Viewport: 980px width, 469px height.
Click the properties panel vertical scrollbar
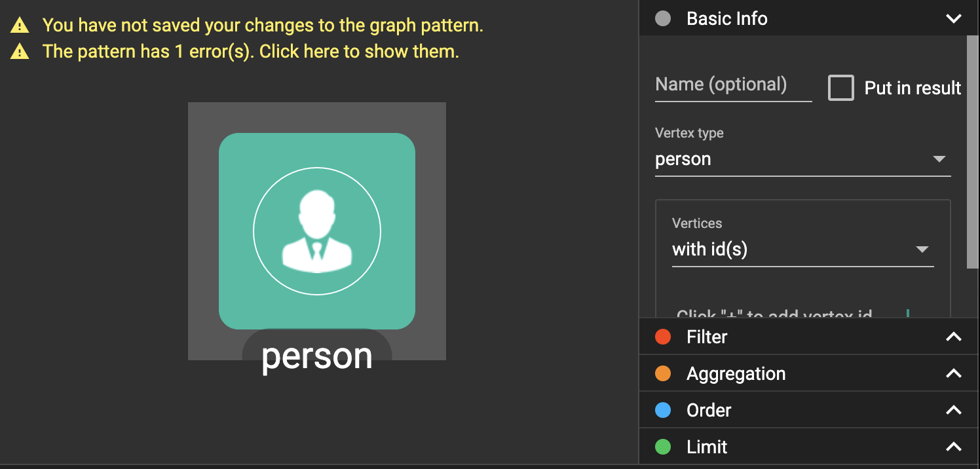(972, 152)
